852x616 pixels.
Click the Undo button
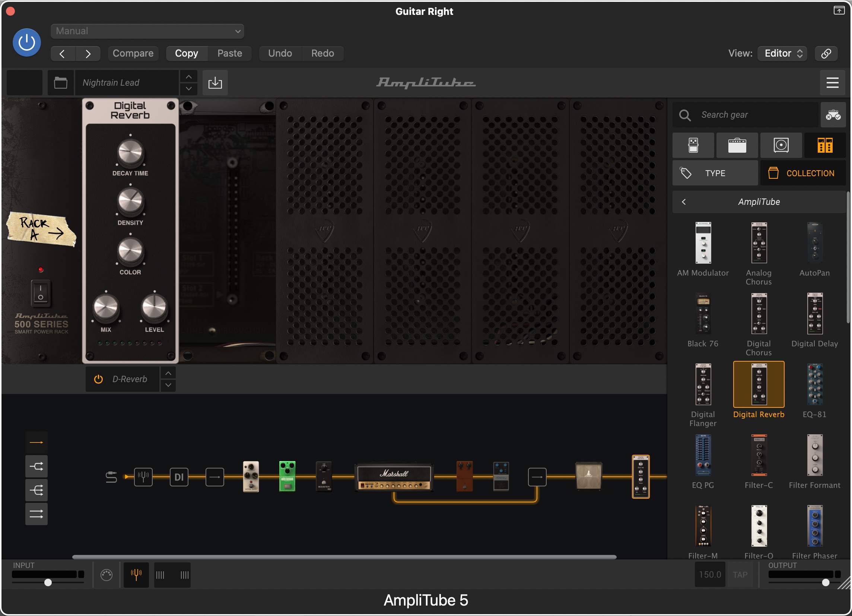pos(280,53)
